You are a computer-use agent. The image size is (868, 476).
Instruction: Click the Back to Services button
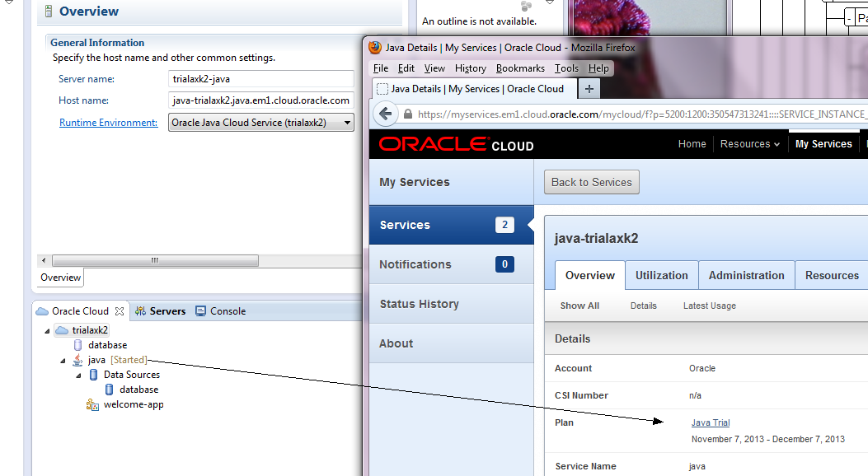pyautogui.click(x=591, y=182)
